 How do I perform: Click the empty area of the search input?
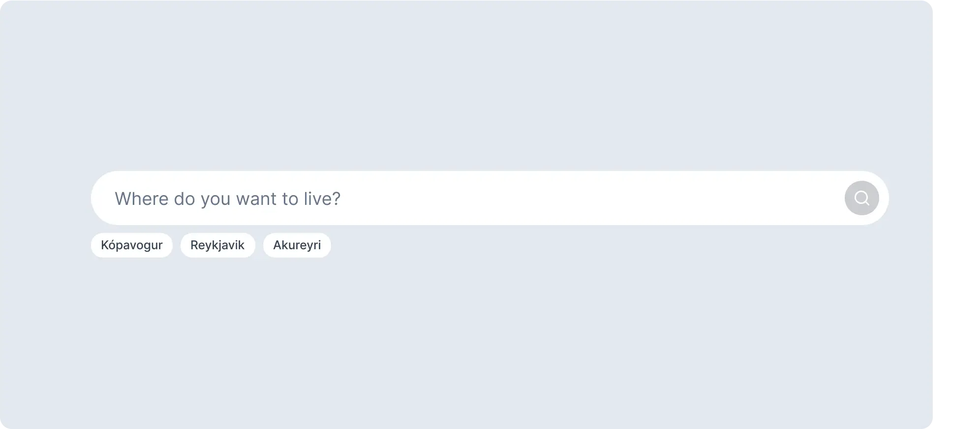click(x=590, y=198)
